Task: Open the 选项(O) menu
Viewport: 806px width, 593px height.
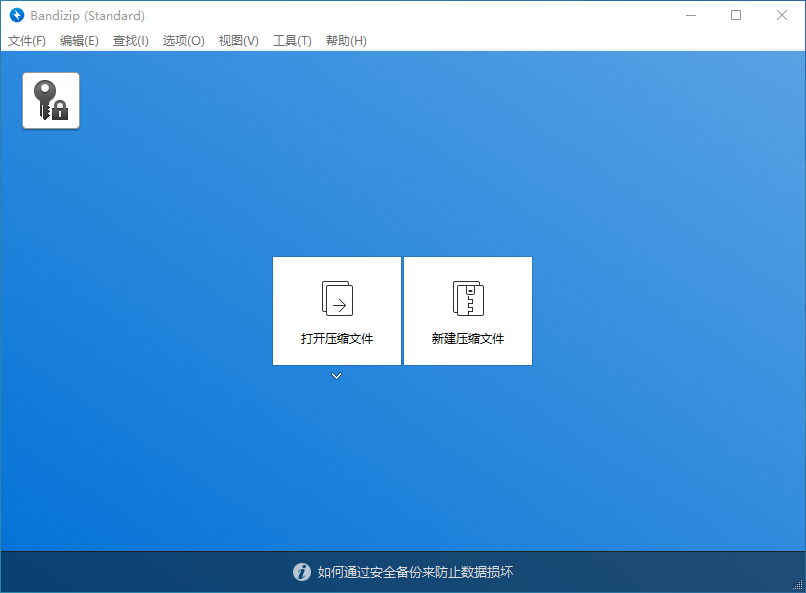Action: 183,40
